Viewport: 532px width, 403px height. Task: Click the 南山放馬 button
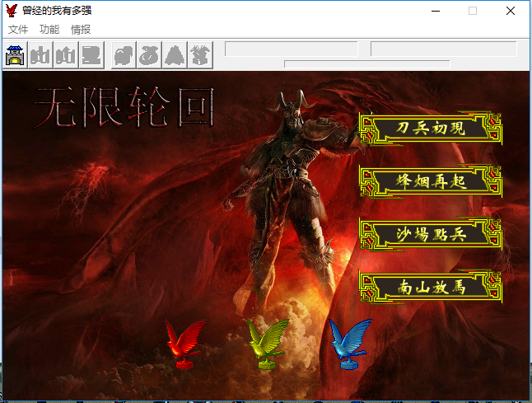tap(431, 288)
